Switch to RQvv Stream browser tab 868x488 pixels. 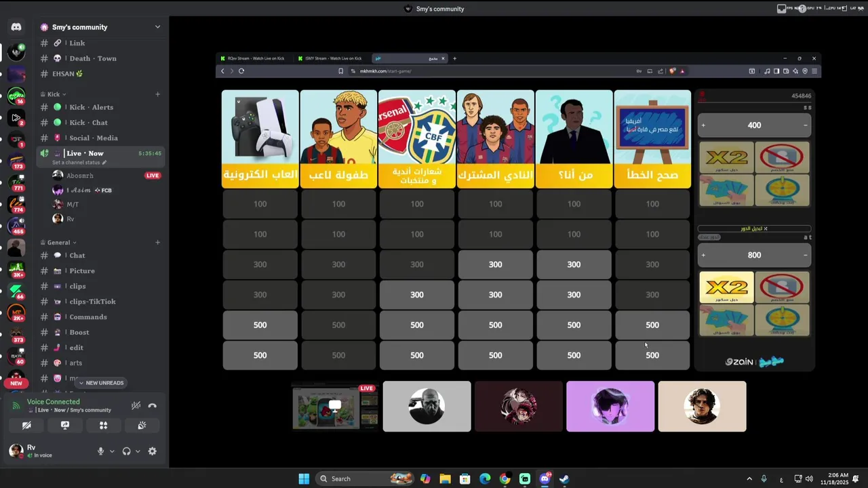pos(254,58)
